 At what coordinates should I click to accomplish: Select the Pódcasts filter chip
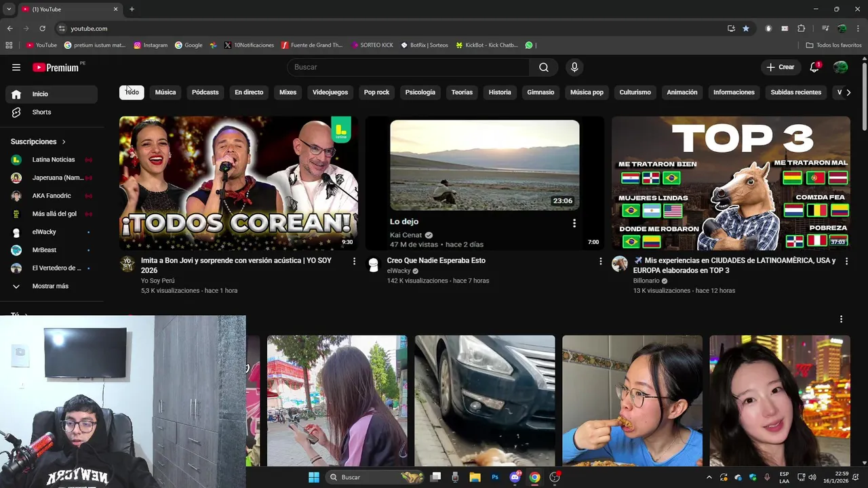tap(205, 92)
